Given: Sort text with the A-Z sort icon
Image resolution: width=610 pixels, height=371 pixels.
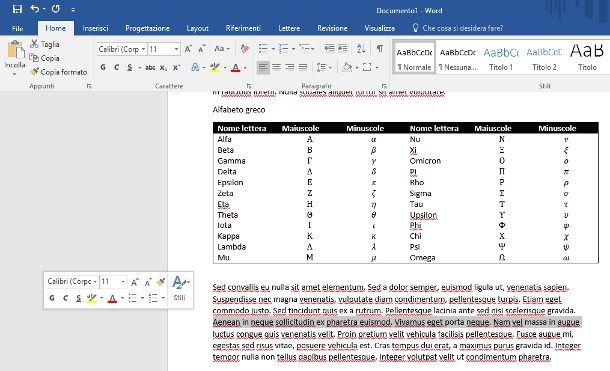Looking at the screenshot, I should [361, 49].
